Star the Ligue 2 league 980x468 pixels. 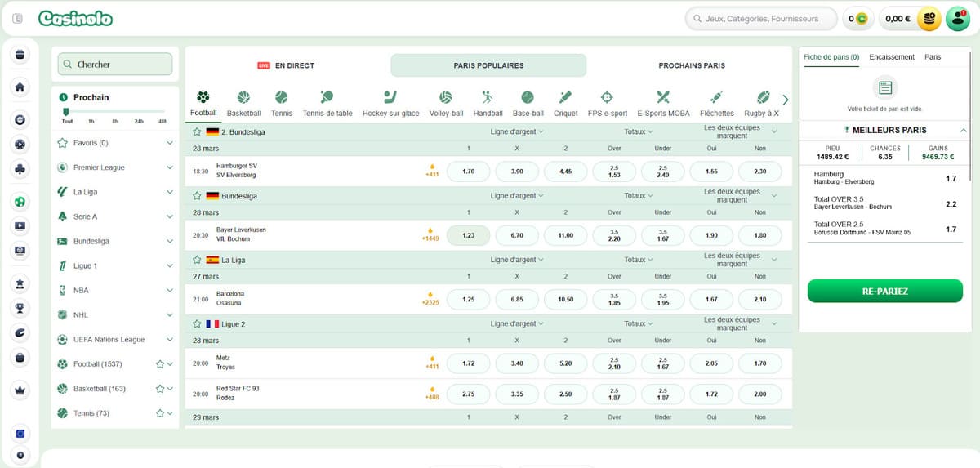click(197, 324)
